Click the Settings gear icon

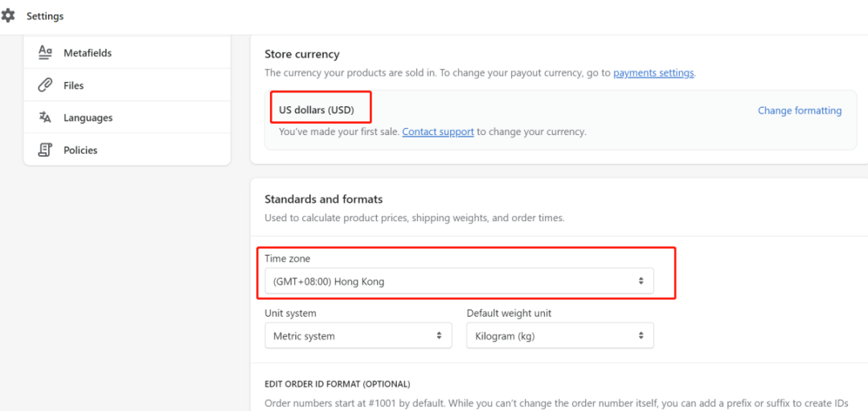tap(8, 16)
